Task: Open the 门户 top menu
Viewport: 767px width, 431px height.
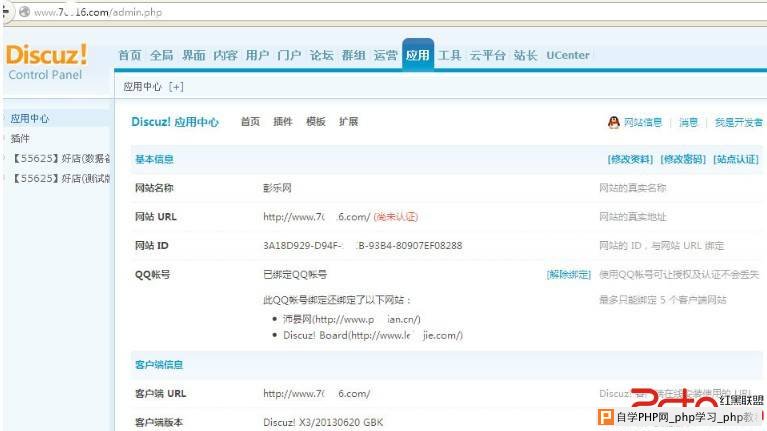Action: pos(289,55)
